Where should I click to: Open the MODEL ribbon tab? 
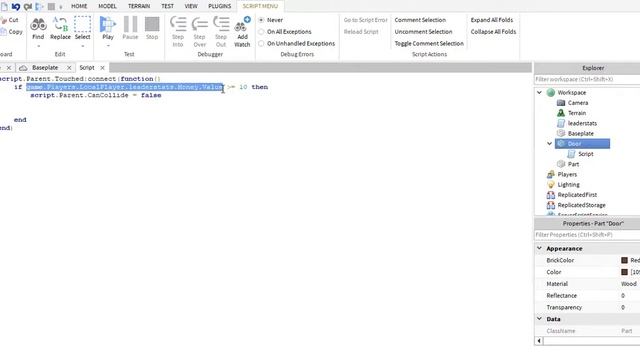107,6
